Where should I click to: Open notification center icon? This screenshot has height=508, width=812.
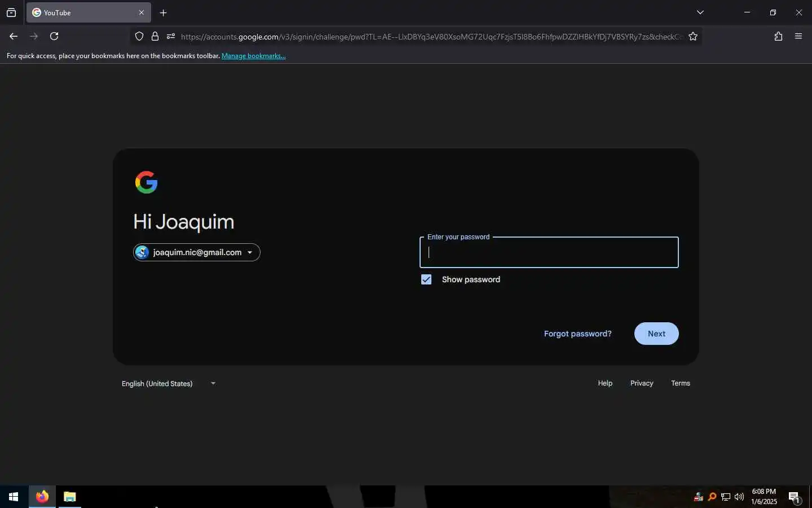(x=795, y=497)
